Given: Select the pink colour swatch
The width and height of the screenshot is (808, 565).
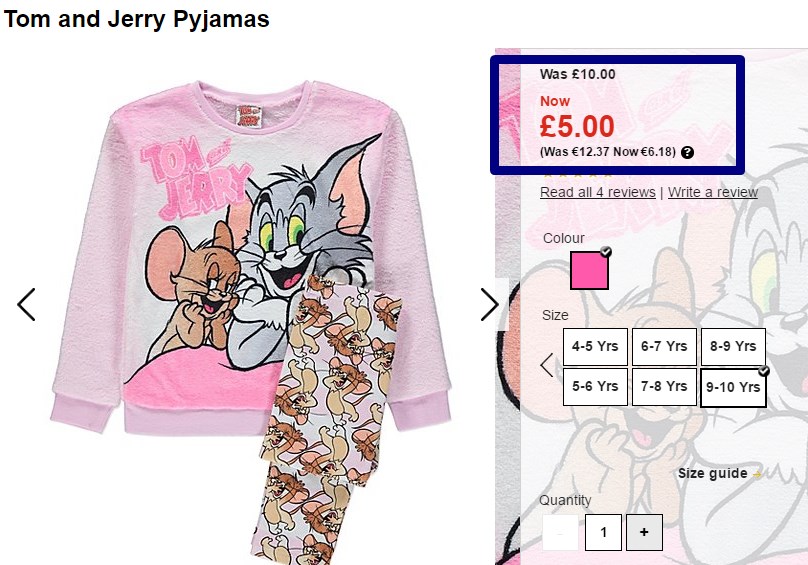Looking at the screenshot, I should tap(589, 270).
